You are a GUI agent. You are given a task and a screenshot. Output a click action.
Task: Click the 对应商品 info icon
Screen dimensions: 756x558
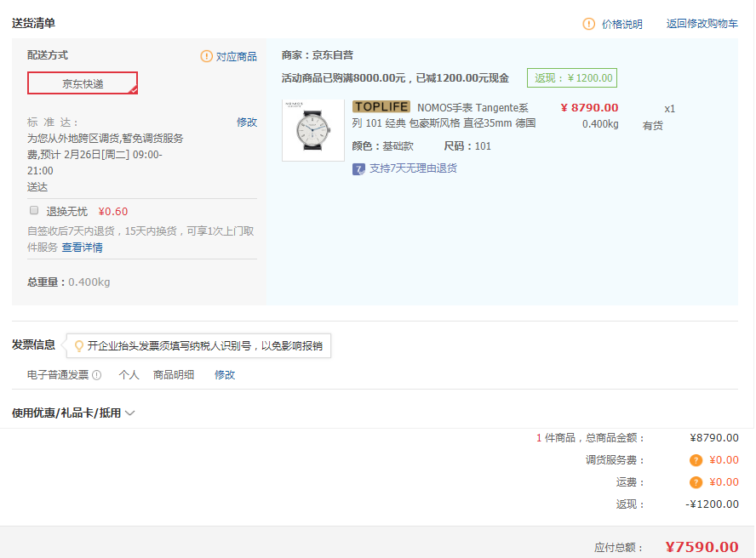point(206,56)
